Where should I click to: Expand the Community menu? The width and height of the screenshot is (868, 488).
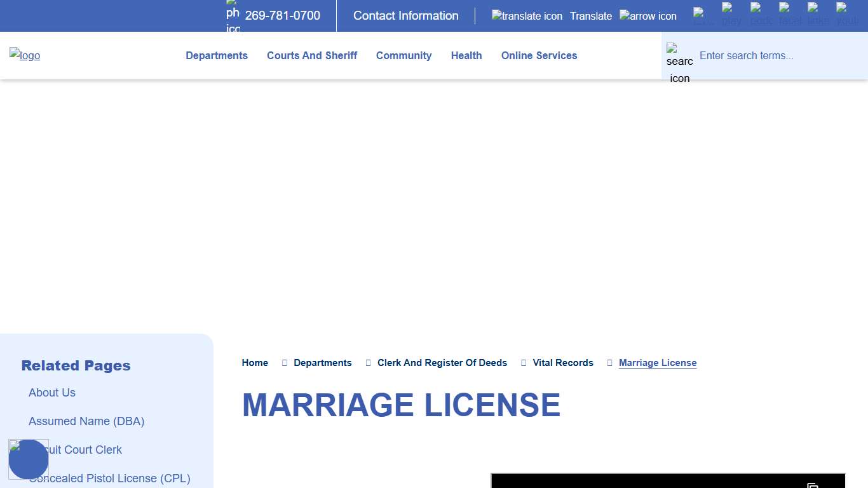(x=403, y=56)
